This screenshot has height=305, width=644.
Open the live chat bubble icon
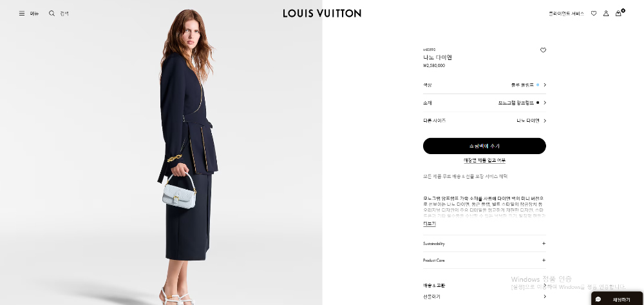pos(598,299)
